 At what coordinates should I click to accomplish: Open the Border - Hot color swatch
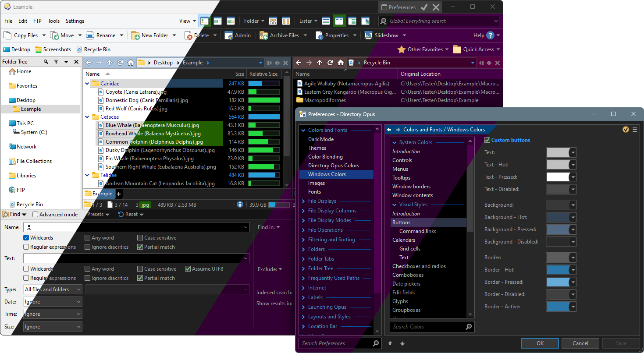[x=558, y=270]
